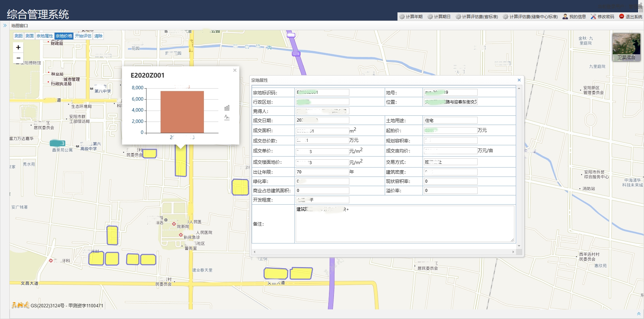
Task: Click the 成交总价款 input field
Action: [x=323, y=140]
